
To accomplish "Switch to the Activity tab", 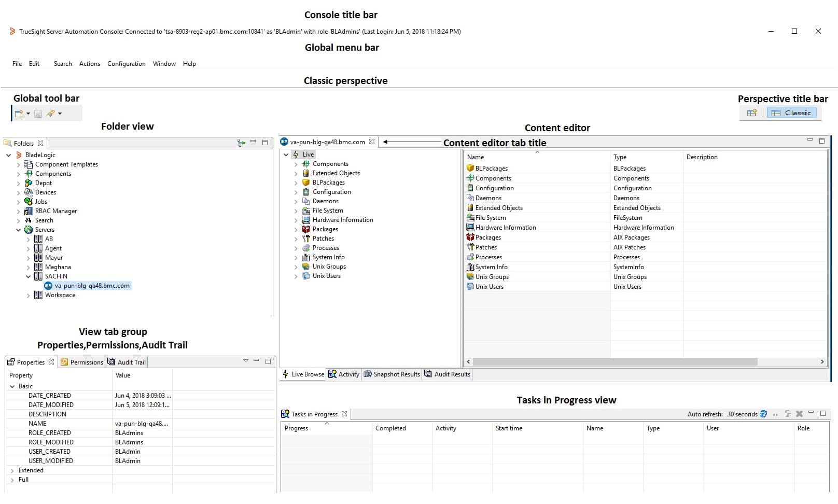I will click(344, 374).
